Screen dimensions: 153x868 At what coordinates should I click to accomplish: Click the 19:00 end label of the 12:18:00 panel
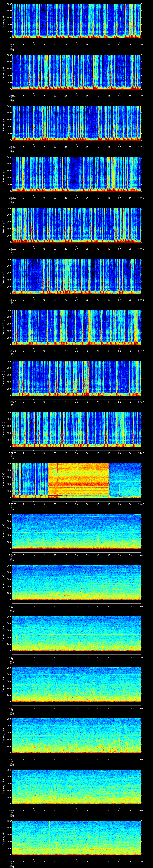(141, 249)
